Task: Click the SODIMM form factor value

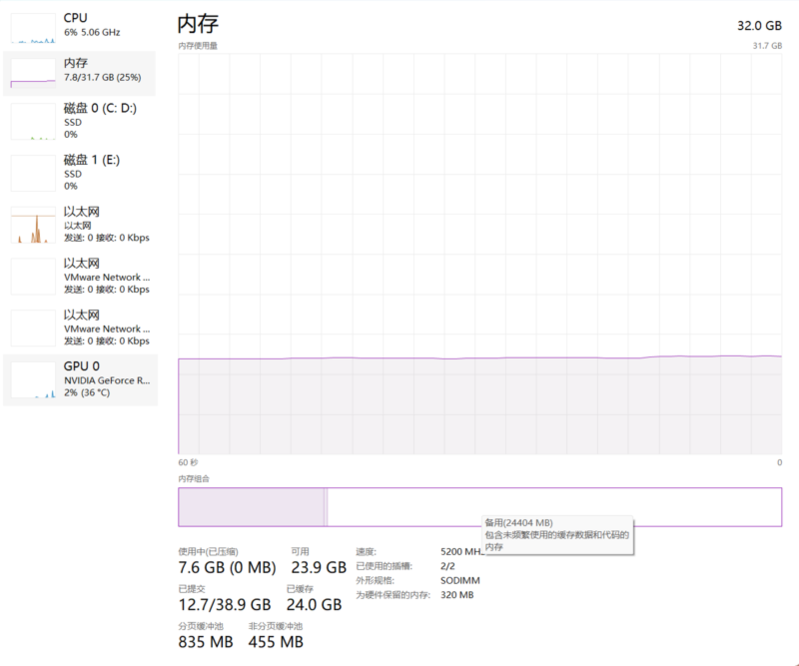Action: (x=460, y=580)
